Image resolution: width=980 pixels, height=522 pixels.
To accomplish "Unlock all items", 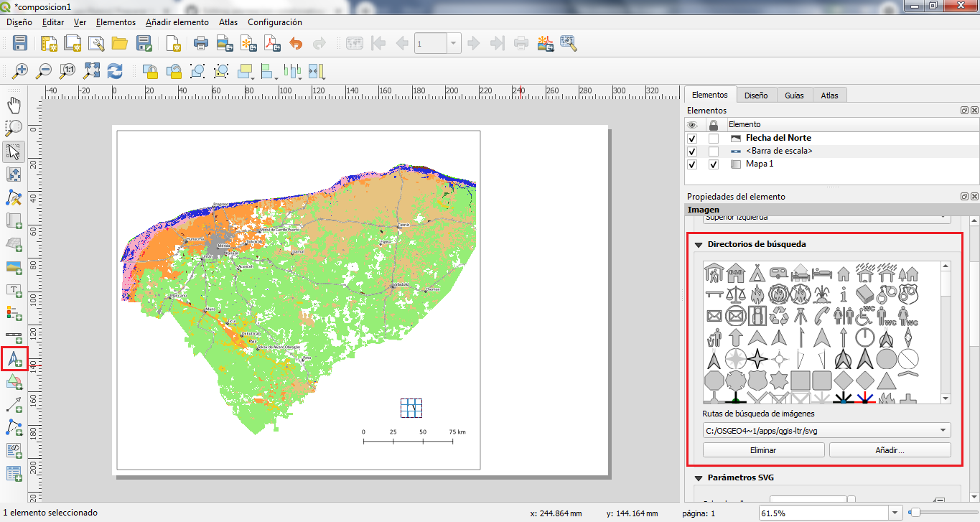I will pos(174,71).
